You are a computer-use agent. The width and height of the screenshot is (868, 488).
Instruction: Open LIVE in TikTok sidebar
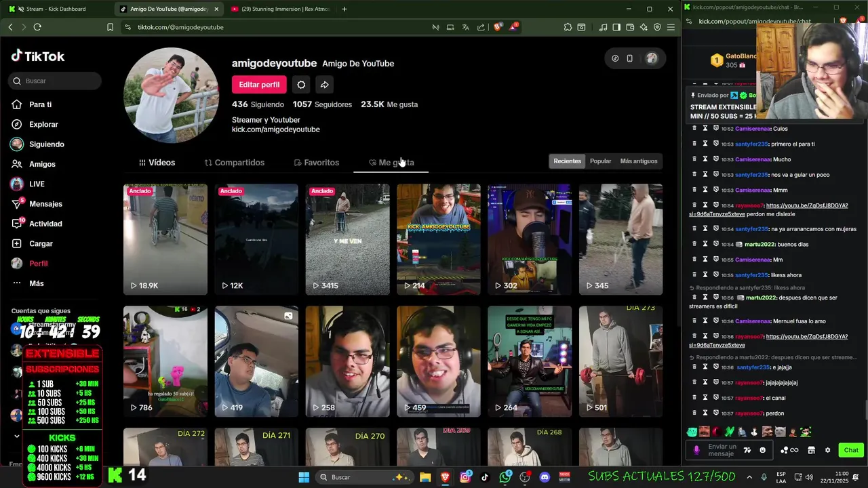click(x=37, y=184)
